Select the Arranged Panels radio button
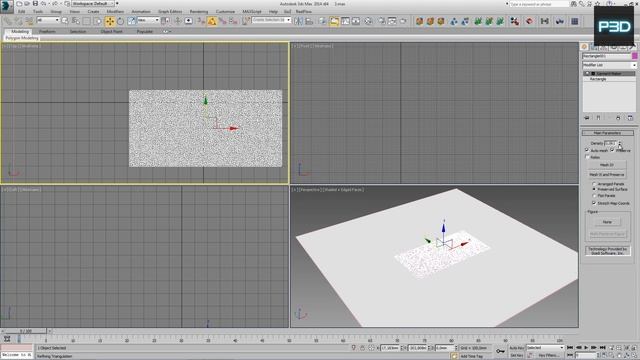 594,184
